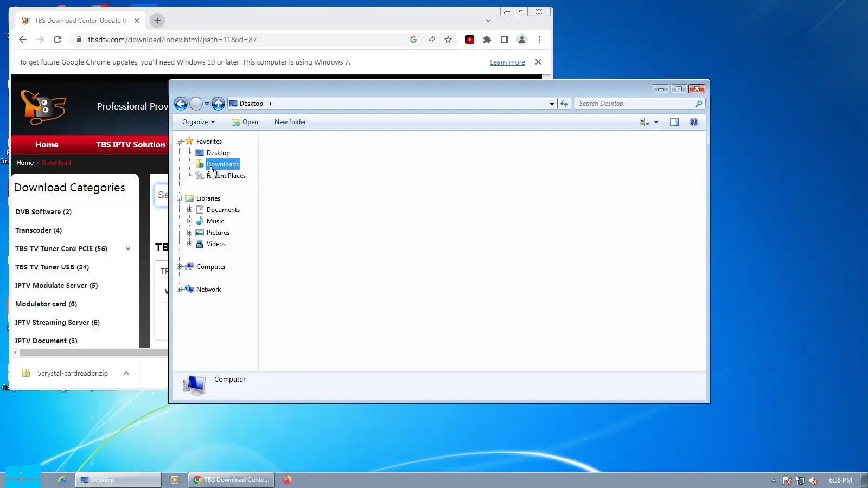This screenshot has height=488, width=868.
Task: Open the Explorer address bar history dropdown
Action: 552,104
